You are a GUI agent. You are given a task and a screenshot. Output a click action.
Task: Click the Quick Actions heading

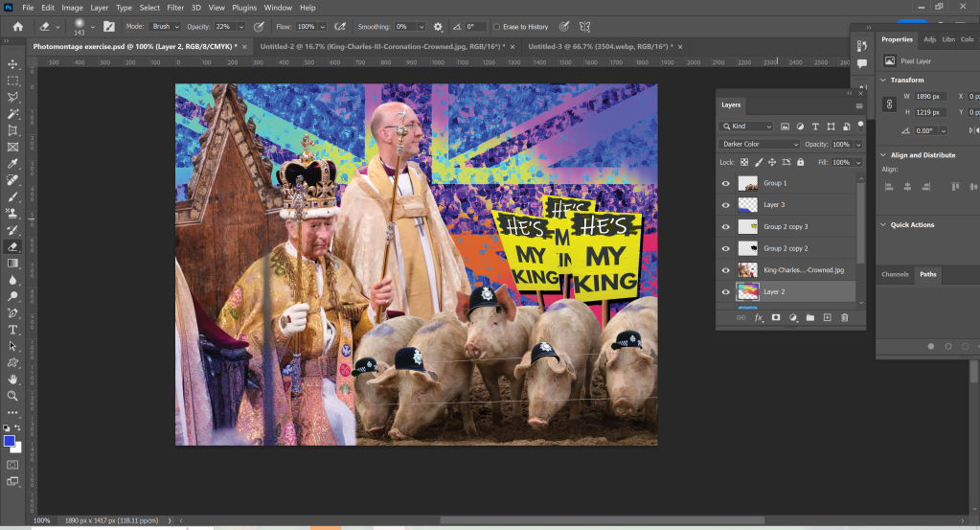point(911,225)
